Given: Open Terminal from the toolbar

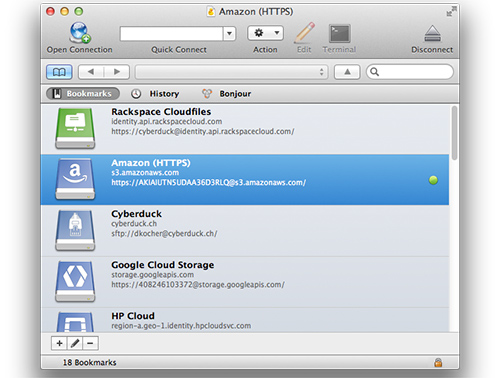Looking at the screenshot, I should click(339, 33).
